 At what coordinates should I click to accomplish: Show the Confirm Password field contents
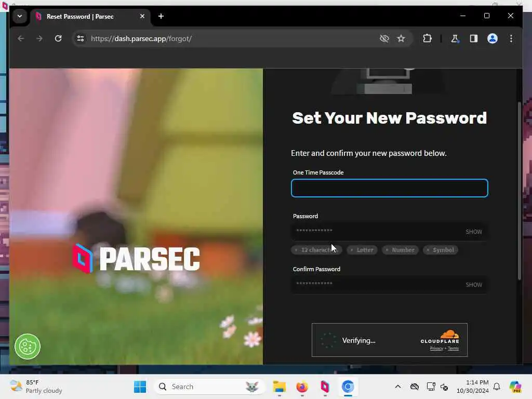474,285
